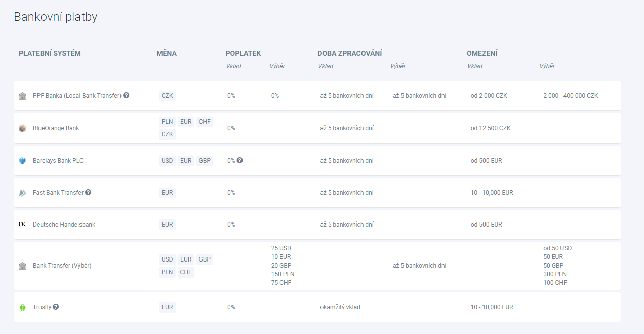This screenshot has height=334, width=644.
Task: Click the '100 CHF' withdrawal limit
Action: click(x=555, y=283)
